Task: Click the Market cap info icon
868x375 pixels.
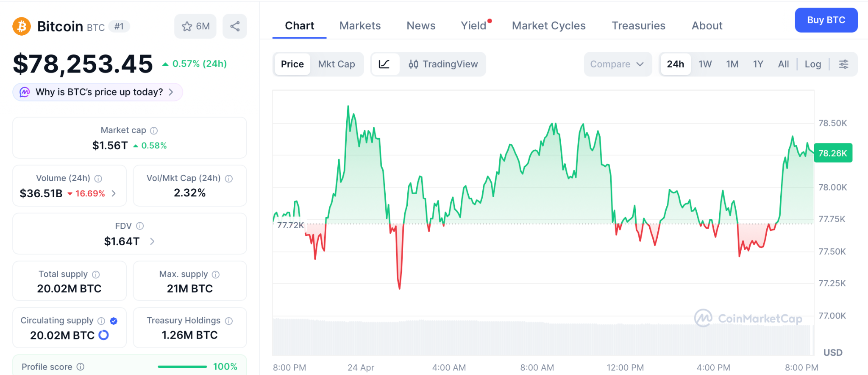Action: coord(154,131)
